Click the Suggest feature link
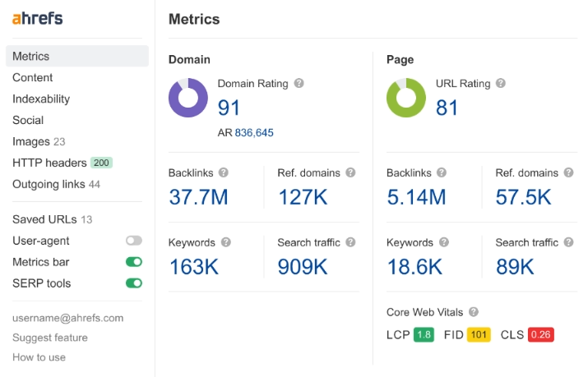The width and height of the screenshot is (588, 377). tap(50, 338)
